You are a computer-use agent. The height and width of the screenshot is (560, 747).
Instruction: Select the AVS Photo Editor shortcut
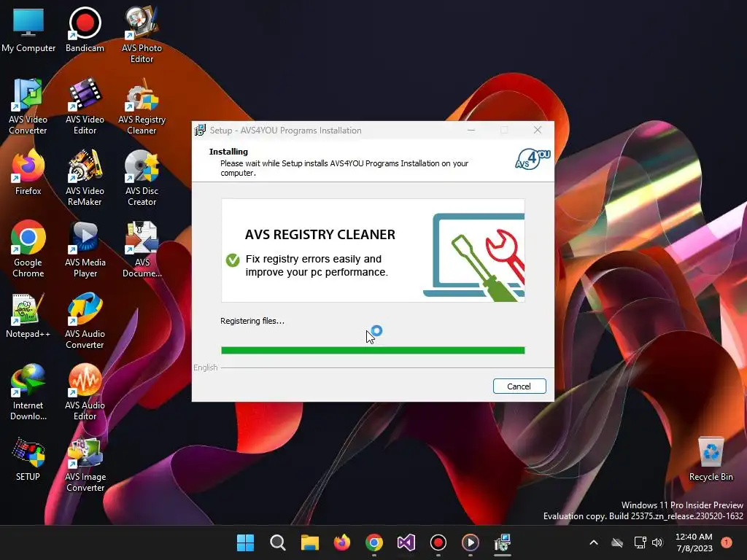click(142, 35)
